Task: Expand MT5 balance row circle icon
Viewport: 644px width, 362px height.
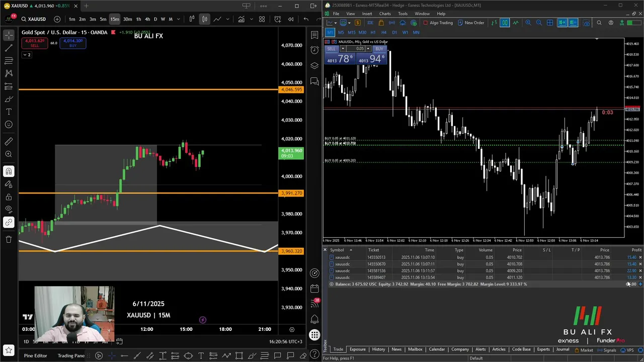Action: 331,284
